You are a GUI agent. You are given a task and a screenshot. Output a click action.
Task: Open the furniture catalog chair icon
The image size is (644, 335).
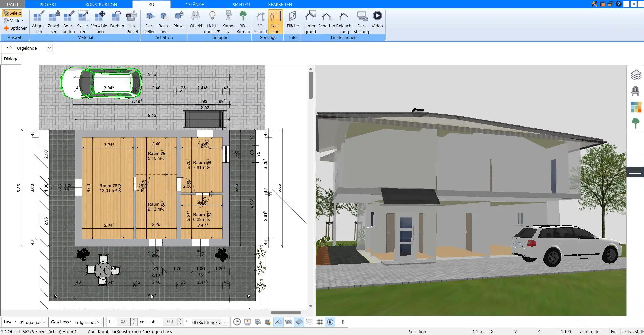coord(635,91)
